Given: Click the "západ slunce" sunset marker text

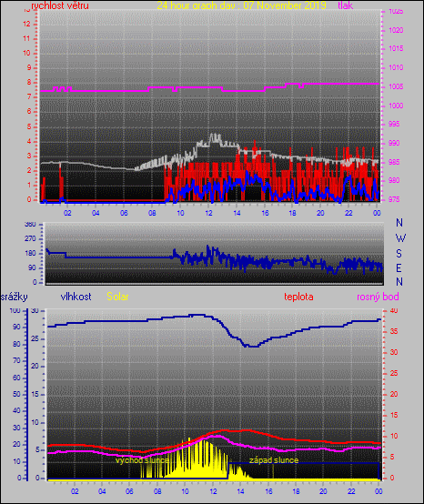Looking at the screenshot, I should [274, 460].
